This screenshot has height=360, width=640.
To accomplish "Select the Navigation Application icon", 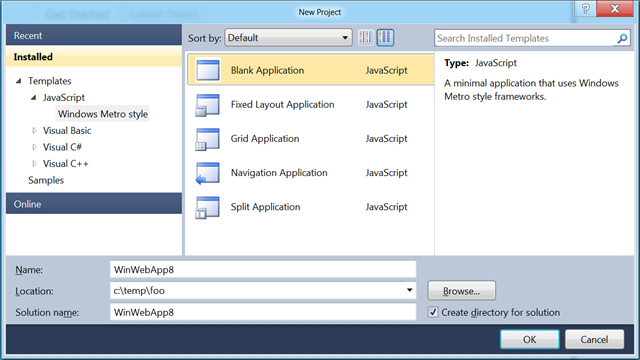I will tap(208, 173).
